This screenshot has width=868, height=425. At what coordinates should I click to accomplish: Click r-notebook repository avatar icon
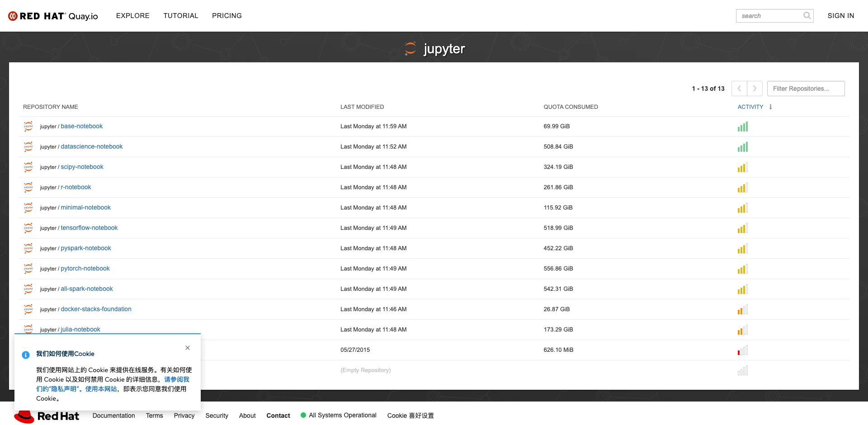click(x=28, y=187)
